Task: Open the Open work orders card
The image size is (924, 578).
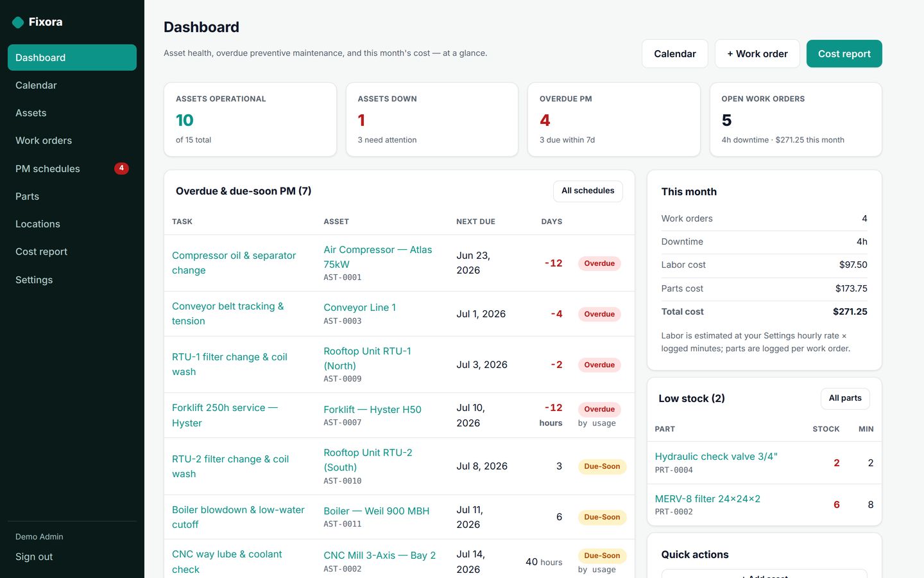Action: click(796, 119)
